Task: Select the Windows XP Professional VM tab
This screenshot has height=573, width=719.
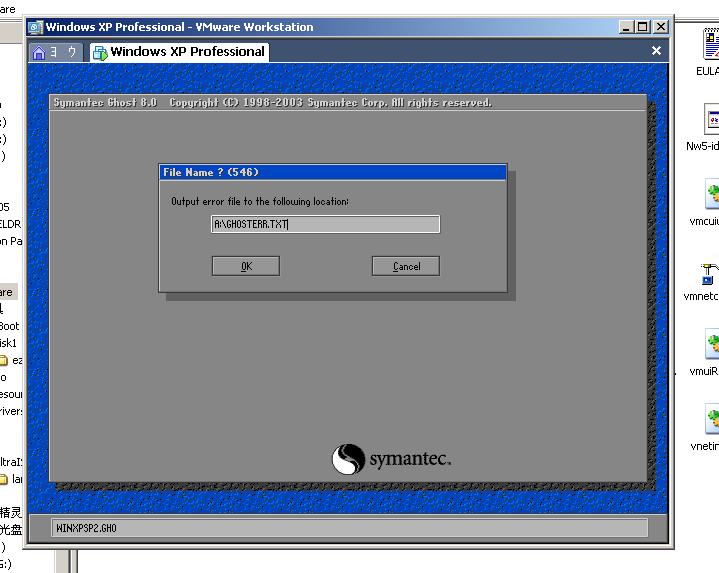Action: [x=180, y=52]
